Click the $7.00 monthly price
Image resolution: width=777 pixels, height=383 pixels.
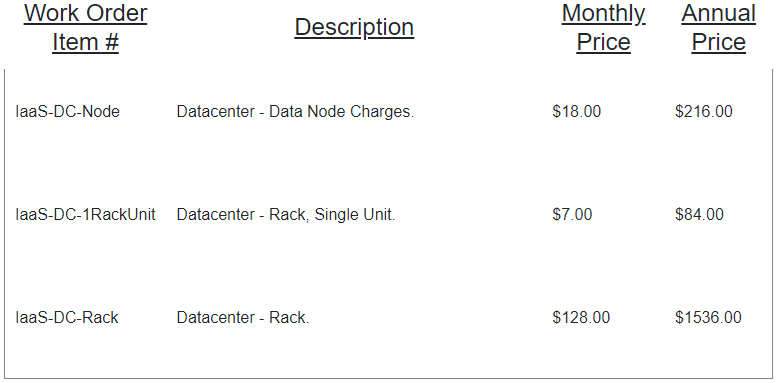tap(572, 215)
